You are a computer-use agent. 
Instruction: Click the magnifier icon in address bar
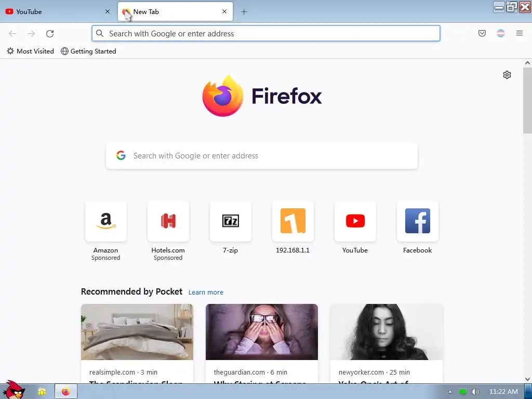point(100,33)
